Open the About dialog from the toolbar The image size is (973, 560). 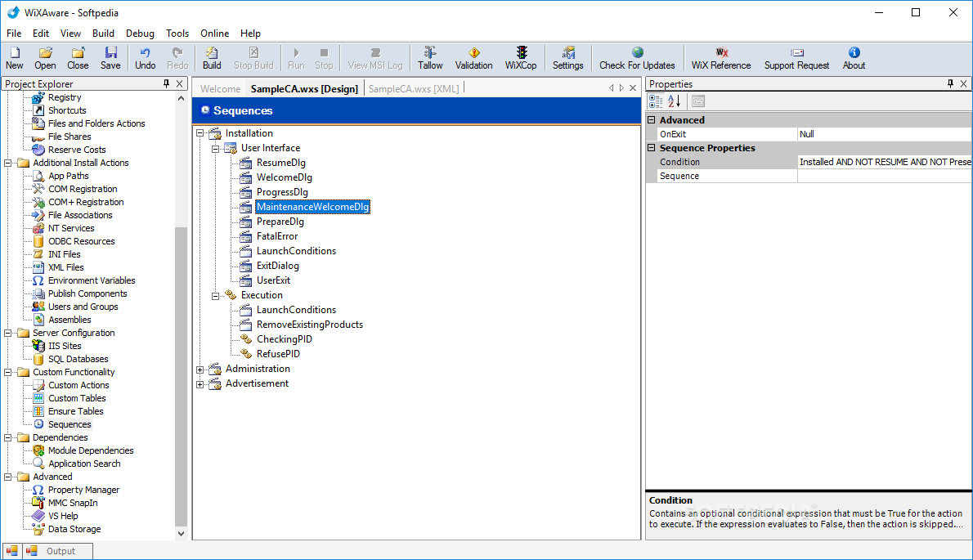click(854, 58)
